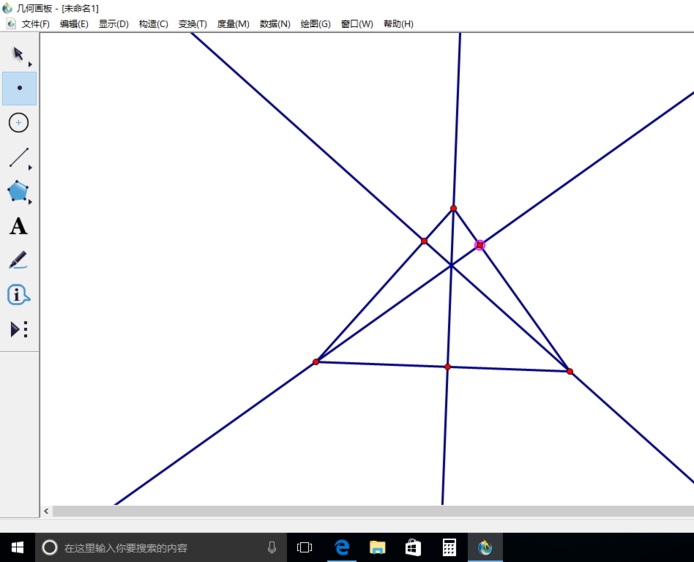Viewport: 694px width, 562px height.
Task: Click the scroll left arrow button
Action: 46,511
